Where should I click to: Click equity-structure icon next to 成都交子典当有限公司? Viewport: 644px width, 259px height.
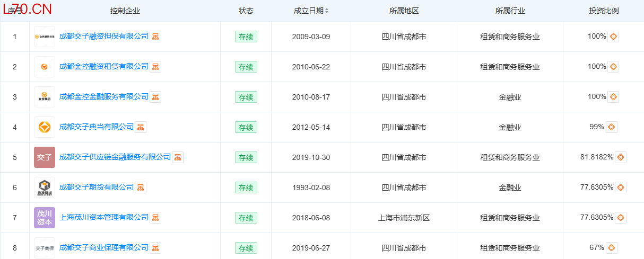pyautogui.click(x=141, y=127)
